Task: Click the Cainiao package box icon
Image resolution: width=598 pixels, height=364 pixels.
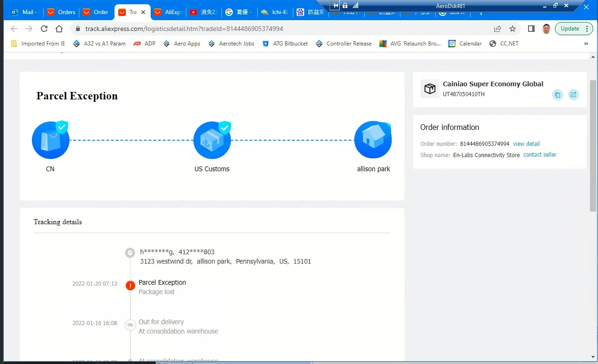Action: pos(429,89)
